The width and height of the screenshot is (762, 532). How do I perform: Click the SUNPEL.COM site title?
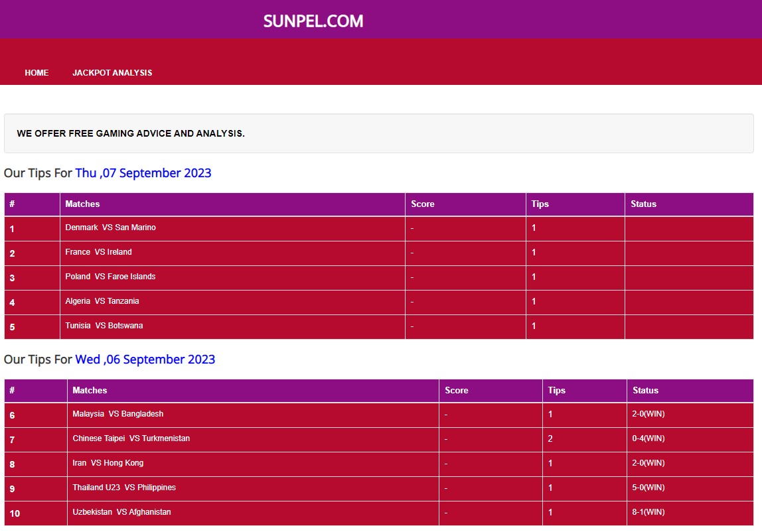pyautogui.click(x=313, y=21)
